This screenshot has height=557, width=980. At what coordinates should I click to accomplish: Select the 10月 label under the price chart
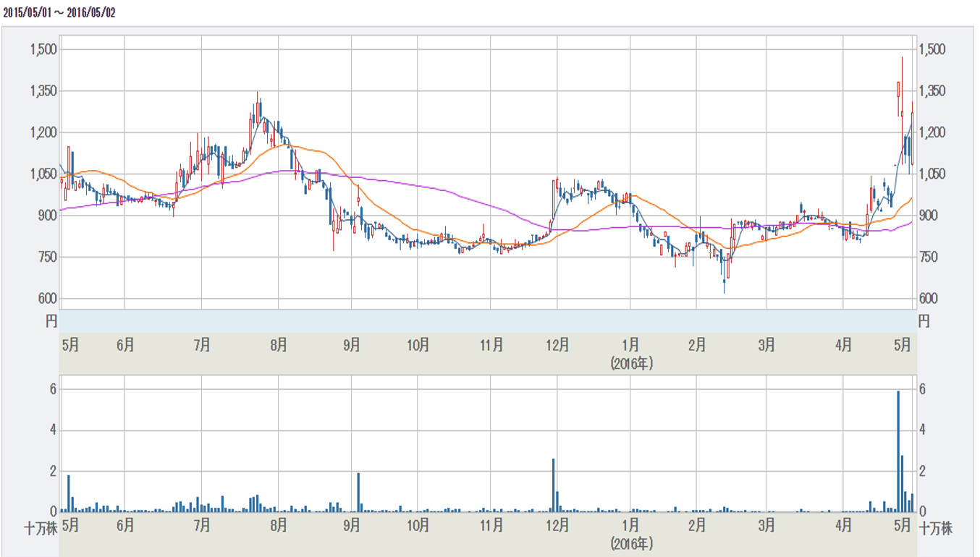(418, 346)
